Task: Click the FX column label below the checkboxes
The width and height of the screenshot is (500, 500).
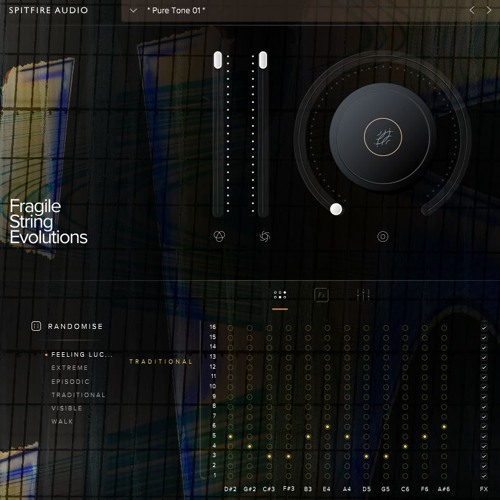Action: click(x=484, y=489)
